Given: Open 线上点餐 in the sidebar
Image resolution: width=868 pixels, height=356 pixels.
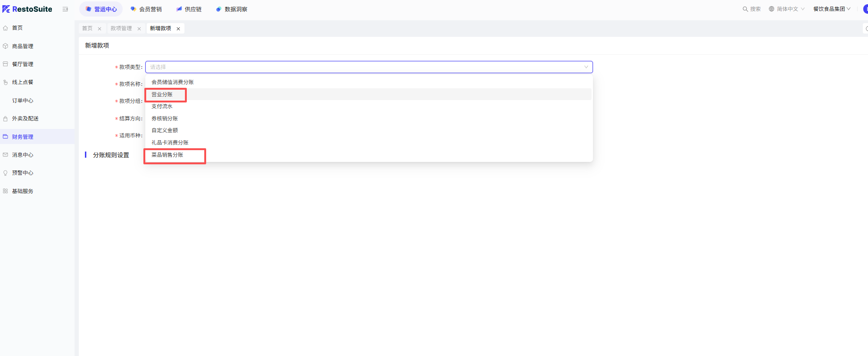Looking at the screenshot, I should tap(23, 82).
